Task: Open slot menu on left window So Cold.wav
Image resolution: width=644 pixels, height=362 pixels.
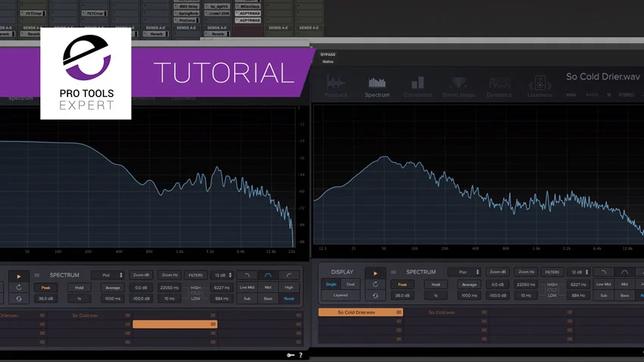Action: 128,316
